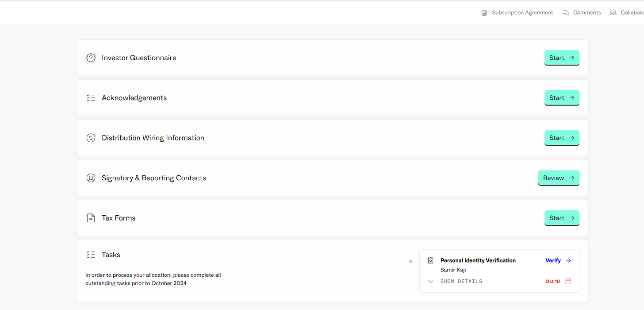Click the SHOW DETAILS label

click(461, 281)
